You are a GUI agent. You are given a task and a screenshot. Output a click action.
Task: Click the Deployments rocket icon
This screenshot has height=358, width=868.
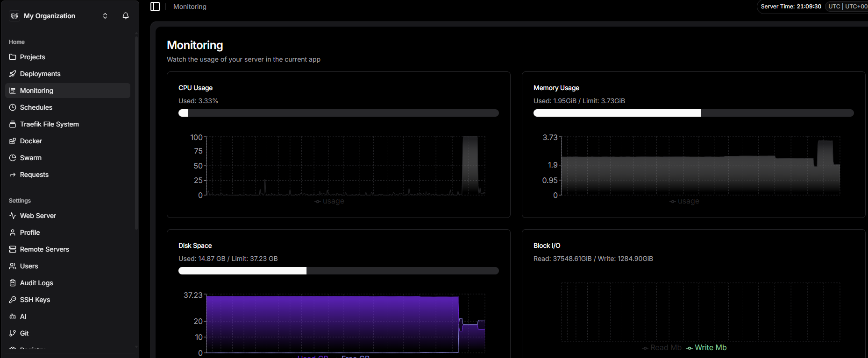13,74
